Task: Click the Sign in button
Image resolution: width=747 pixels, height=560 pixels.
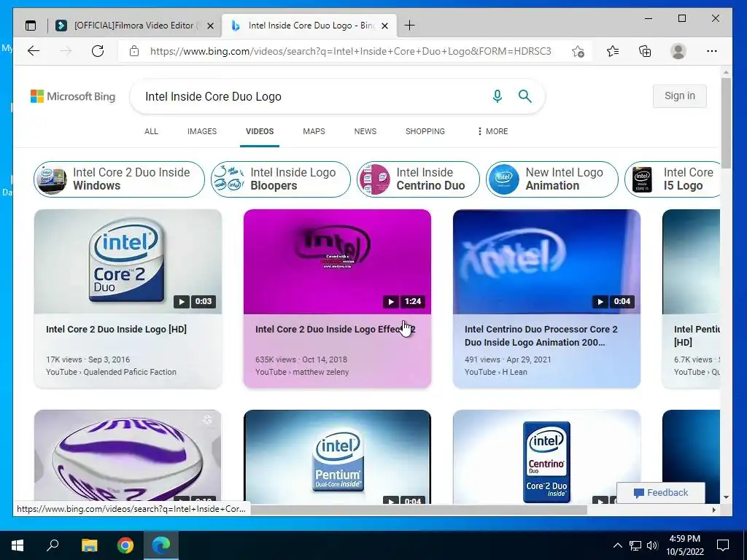Action: click(679, 96)
